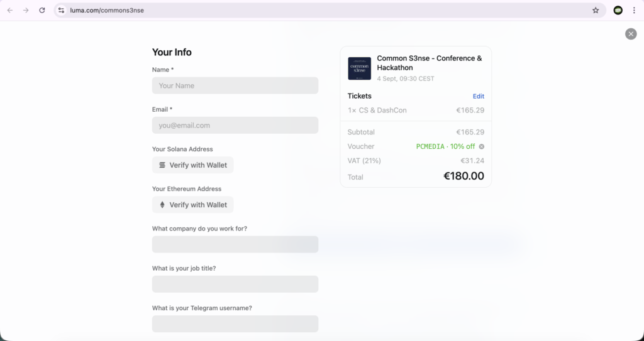Verify Solana address with wallet
Viewport: 644px width, 341px height.
pyautogui.click(x=192, y=165)
